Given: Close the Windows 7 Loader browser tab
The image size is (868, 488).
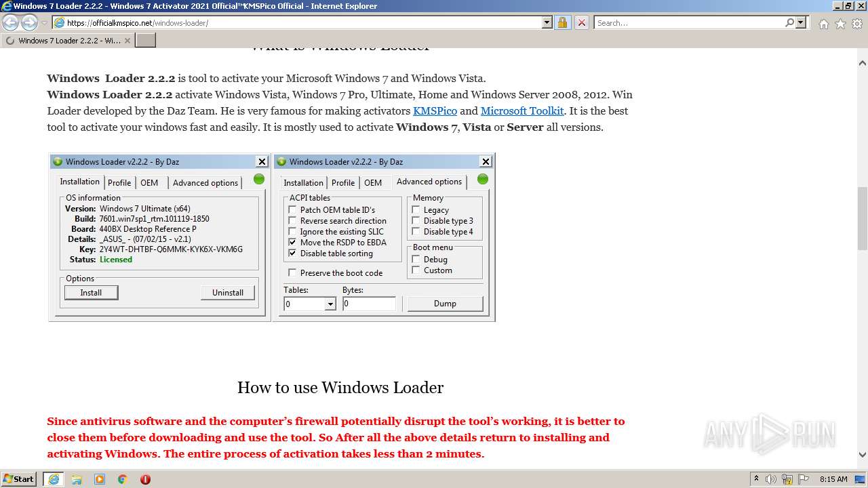Looking at the screenshot, I should pyautogui.click(x=127, y=41).
